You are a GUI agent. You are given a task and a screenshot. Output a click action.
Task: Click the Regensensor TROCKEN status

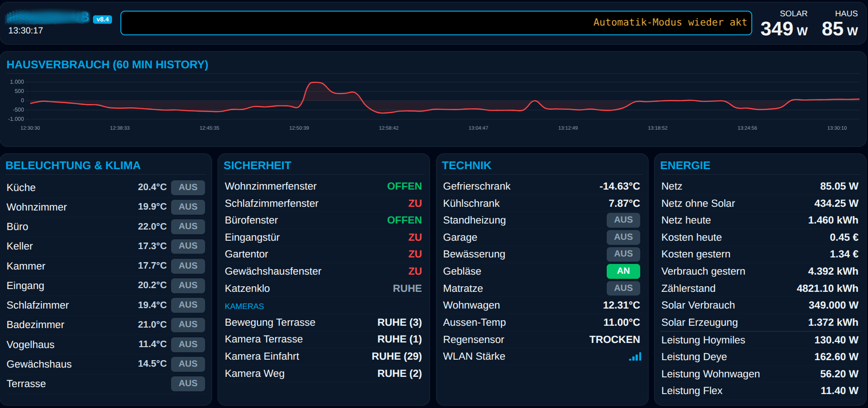pyautogui.click(x=615, y=340)
